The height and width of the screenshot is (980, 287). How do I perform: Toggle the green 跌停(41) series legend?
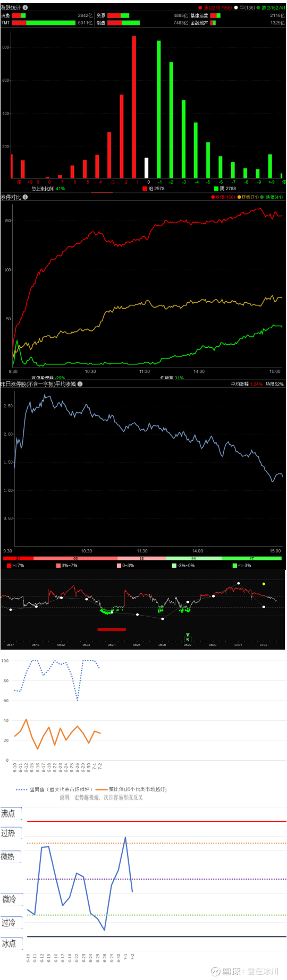click(x=272, y=197)
